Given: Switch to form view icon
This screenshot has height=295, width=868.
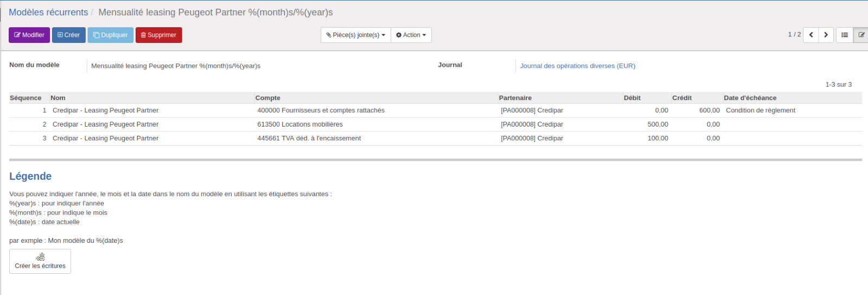Looking at the screenshot, I should 861,35.
